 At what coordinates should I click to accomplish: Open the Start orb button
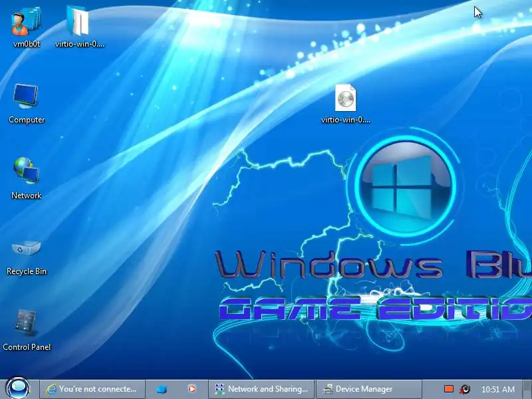click(x=18, y=388)
